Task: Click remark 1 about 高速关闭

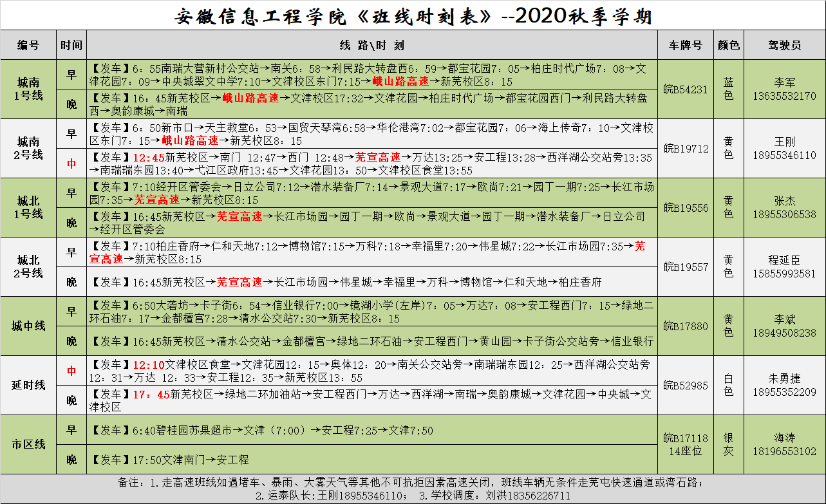Action: pos(427,482)
